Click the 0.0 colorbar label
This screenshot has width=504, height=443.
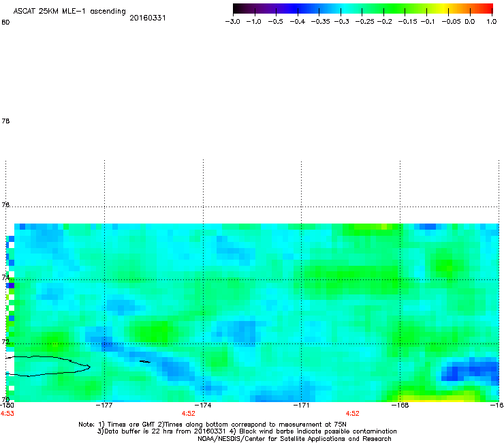click(x=470, y=22)
